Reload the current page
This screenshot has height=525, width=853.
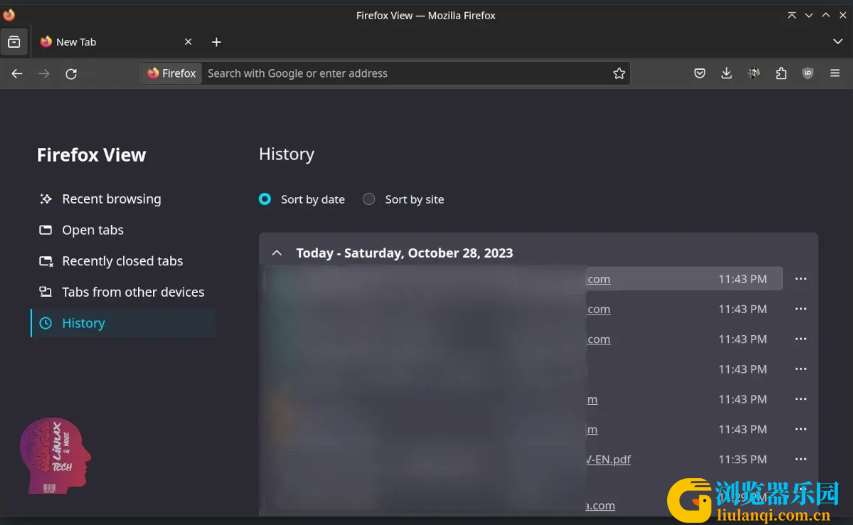coord(71,73)
